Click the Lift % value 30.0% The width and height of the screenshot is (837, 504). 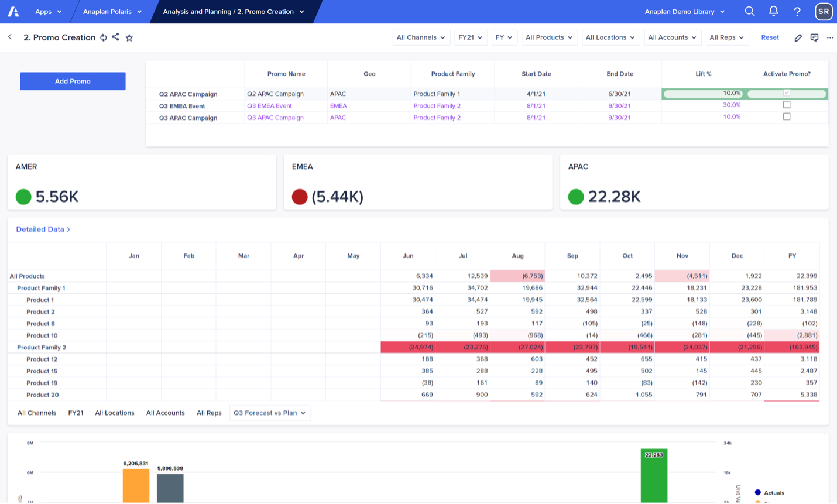point(731,105)
